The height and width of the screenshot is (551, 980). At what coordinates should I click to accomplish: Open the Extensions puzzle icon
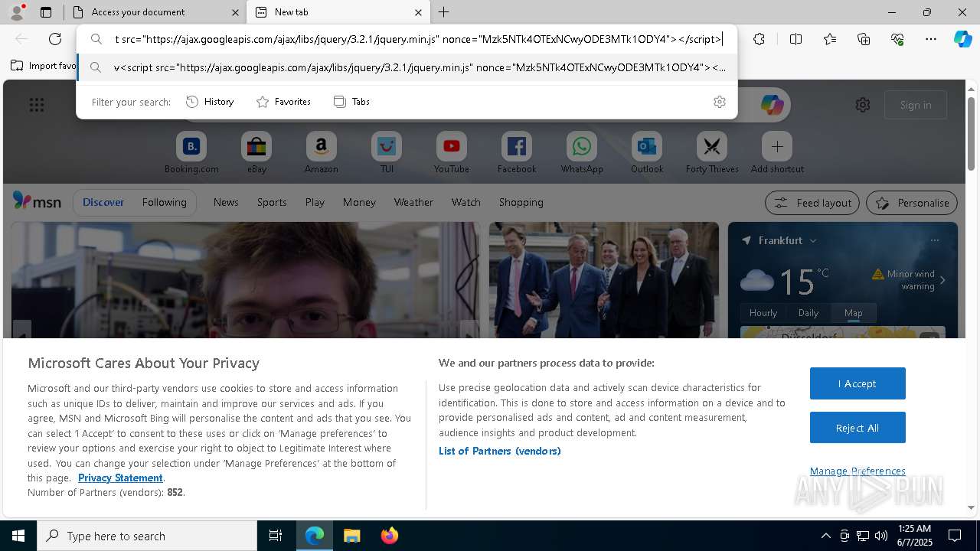tap(759, 39)
